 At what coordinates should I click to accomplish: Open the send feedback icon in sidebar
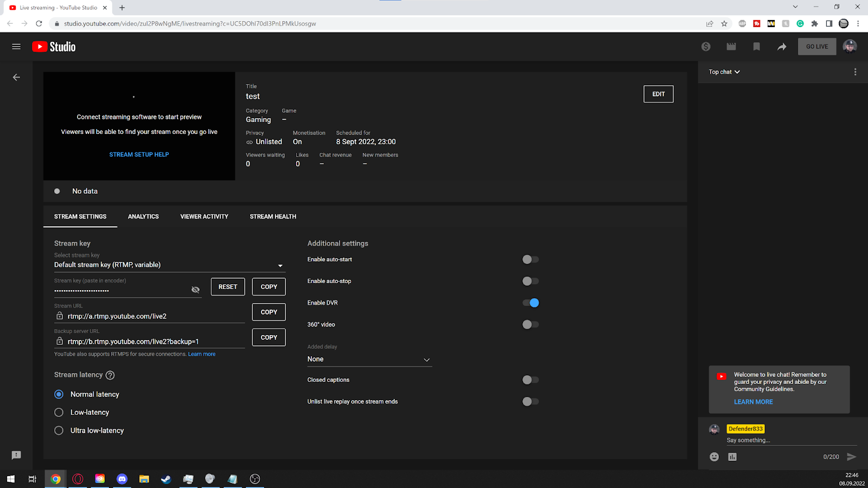click(16, 455)
